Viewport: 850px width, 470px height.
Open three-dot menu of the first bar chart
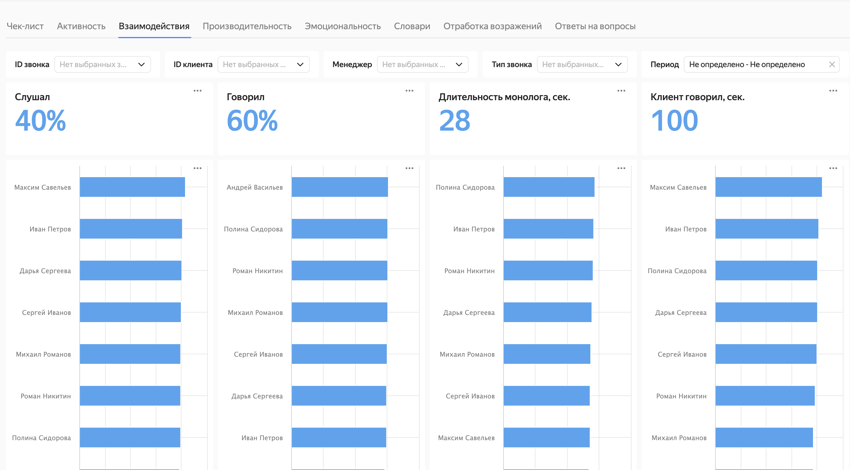click(197, 168)
